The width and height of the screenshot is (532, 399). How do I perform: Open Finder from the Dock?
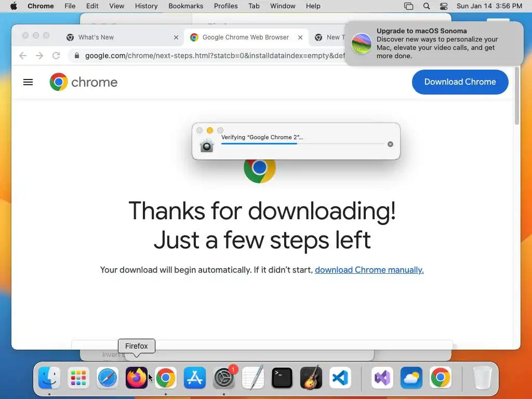(49, 378)
